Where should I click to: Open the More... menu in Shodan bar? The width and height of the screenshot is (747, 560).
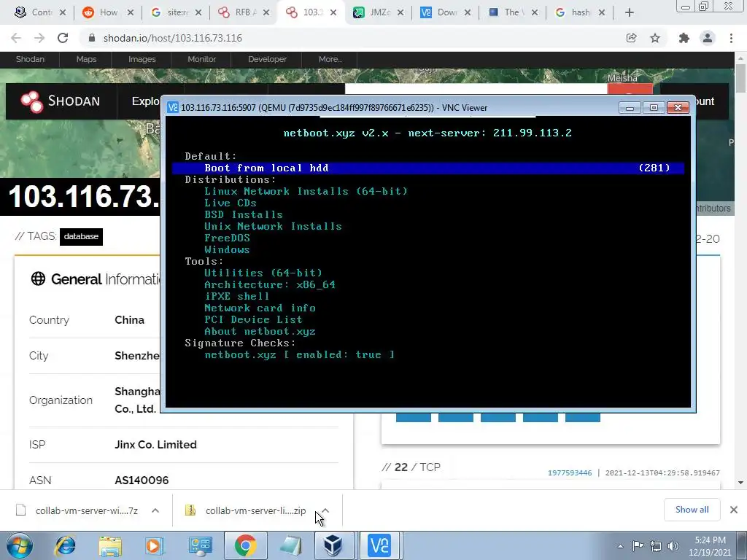[x=330, y=59]
